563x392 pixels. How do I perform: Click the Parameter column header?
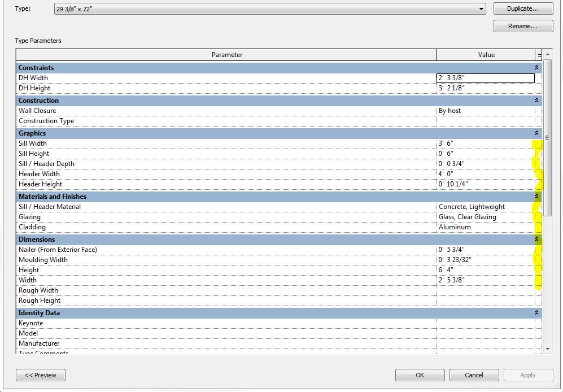pyautogui.click(x=226, y=55)
